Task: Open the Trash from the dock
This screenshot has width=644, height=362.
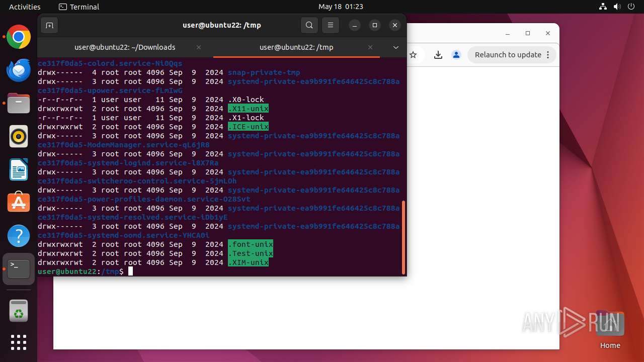Action: tap(19, 310)
